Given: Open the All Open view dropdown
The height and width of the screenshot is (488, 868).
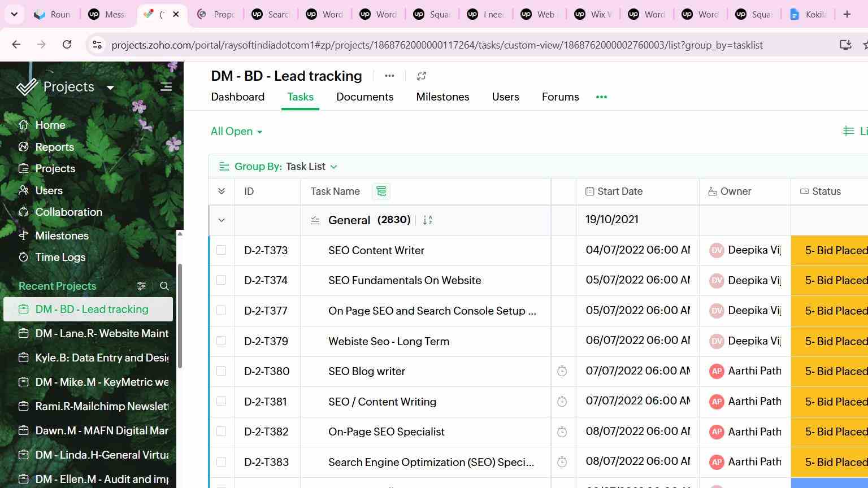Looking at the screenshot, I should coord(236,132).
